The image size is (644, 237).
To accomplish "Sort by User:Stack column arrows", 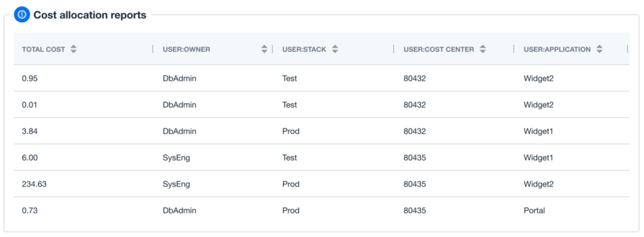I will (x=335, y=49).
